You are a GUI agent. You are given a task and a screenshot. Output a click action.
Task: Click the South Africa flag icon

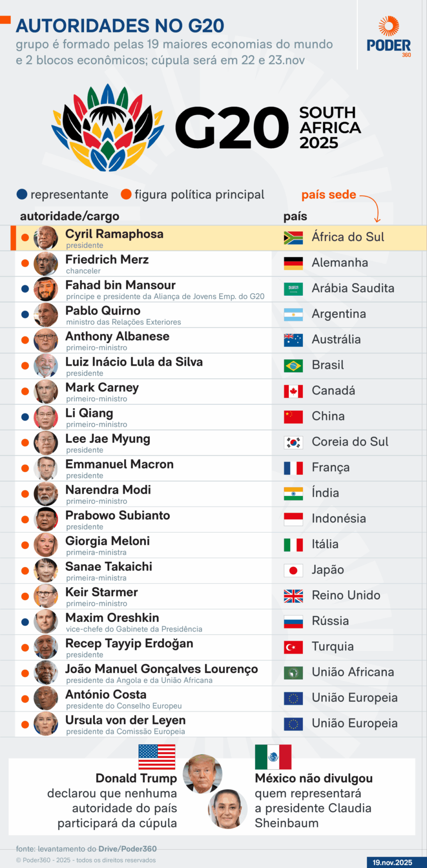(x=293, y=237)
